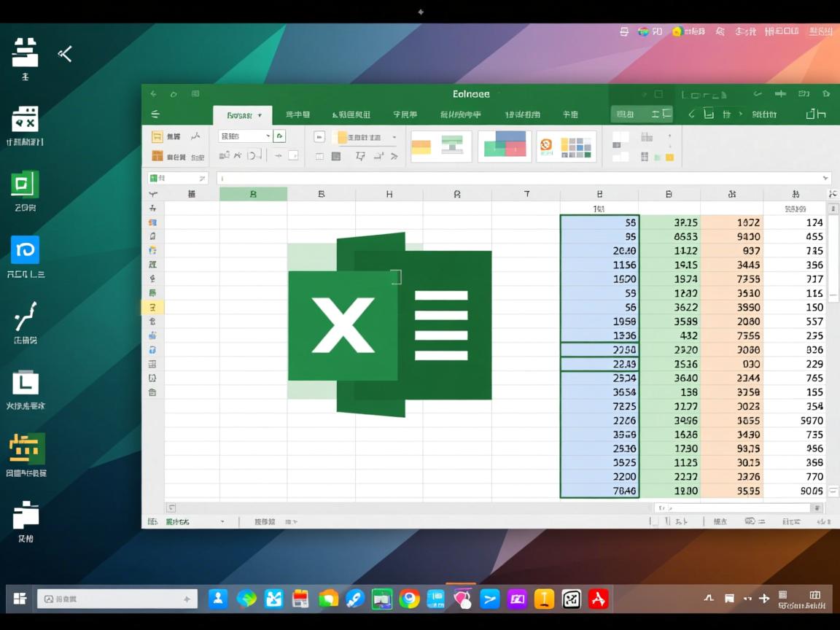This screenshot has height=630, width=840.
Task: Expand the formula bar with right arrow
Action: click(x=825, y=179)
